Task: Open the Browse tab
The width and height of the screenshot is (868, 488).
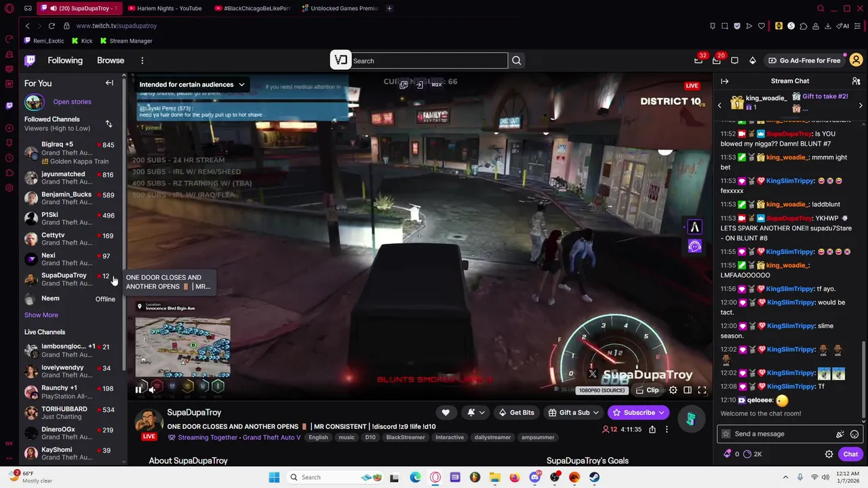Action: click(111, 60)
